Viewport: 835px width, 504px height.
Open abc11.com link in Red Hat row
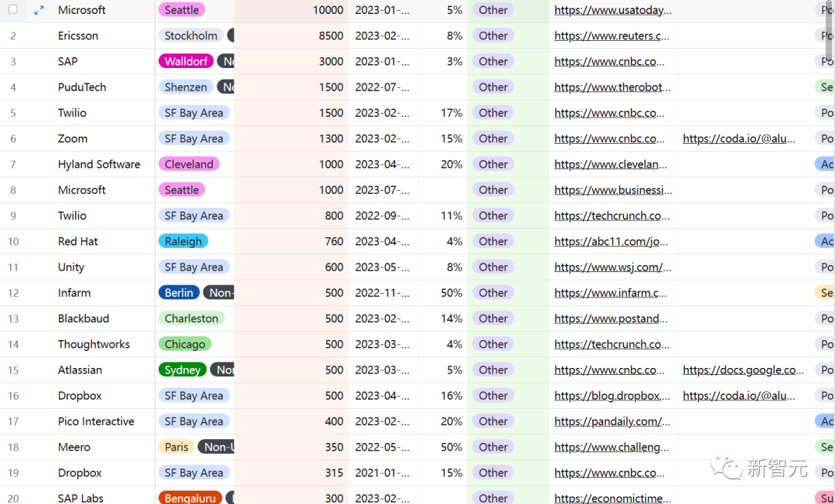coord(611,242)
